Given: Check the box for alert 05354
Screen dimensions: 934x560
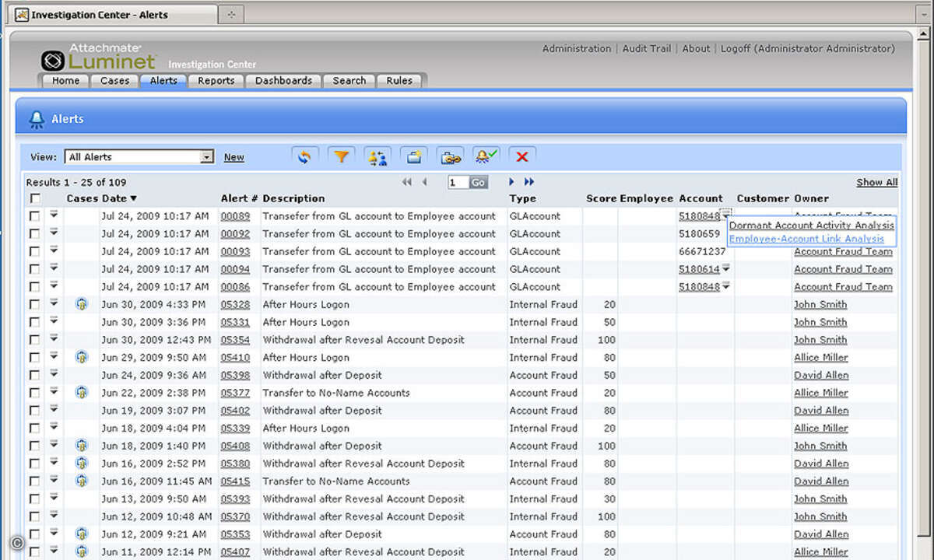Looking at the screenshot, I should point(34,340).
